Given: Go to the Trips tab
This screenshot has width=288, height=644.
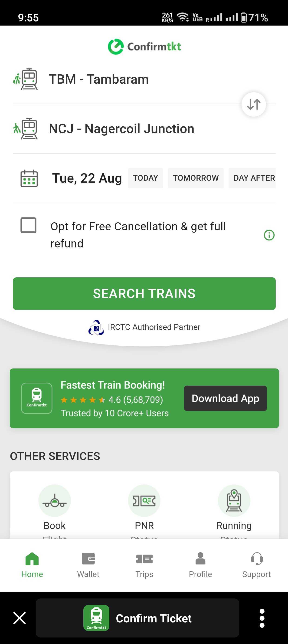Looking at the screenshot, I should pos(144,564).
